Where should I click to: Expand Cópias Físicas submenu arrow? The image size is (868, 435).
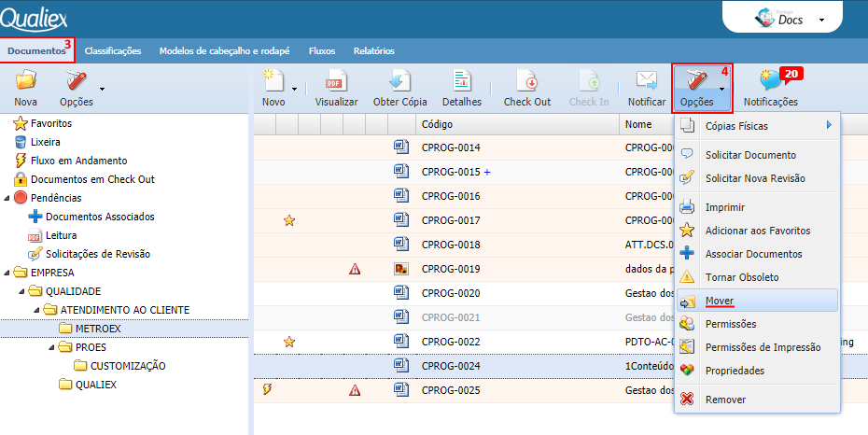(829, 125)
